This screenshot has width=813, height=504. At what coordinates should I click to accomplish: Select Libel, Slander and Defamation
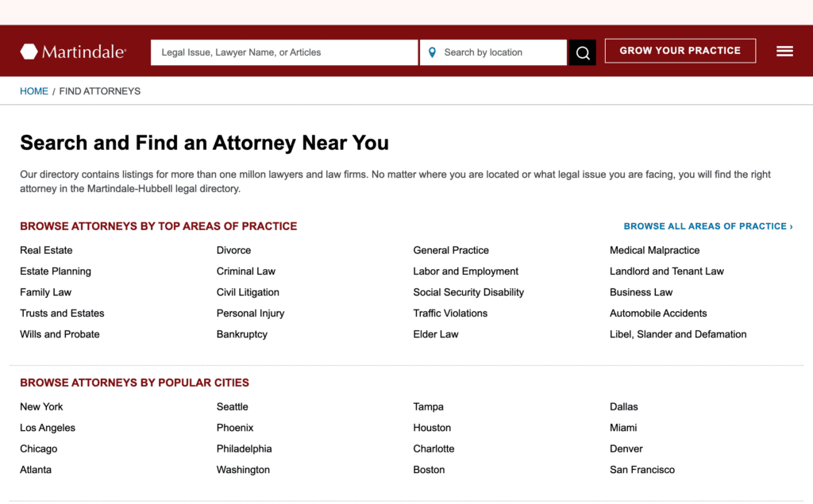pos(678,334)
